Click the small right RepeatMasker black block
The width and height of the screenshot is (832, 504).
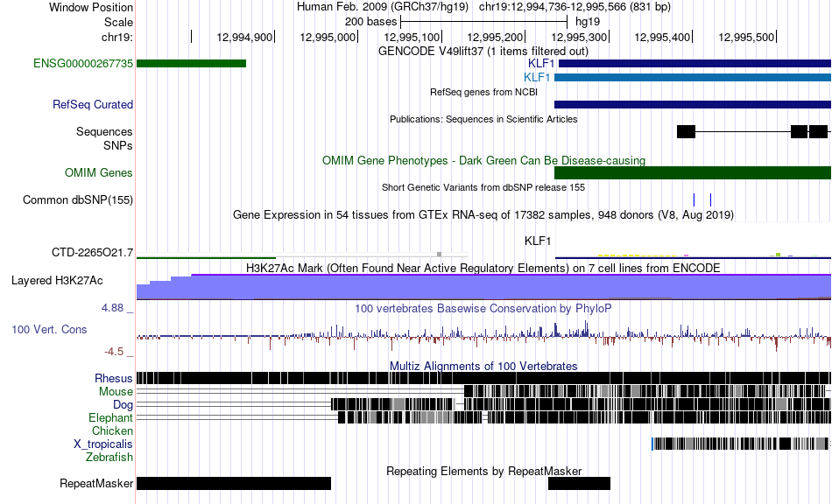(x=579, y=483)
